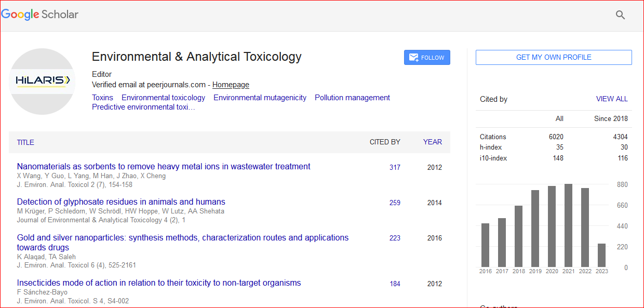This screenshot has width=644, height=308.
Task: Open the Google Scholar logo home link
Action: click(x=40, y=15)
